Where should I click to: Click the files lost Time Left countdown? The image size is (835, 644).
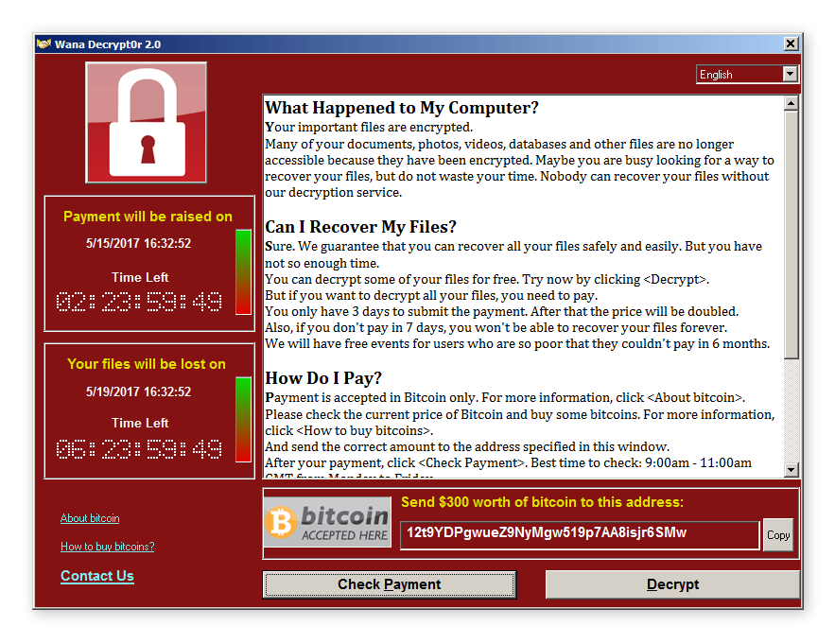click(139, 449)
